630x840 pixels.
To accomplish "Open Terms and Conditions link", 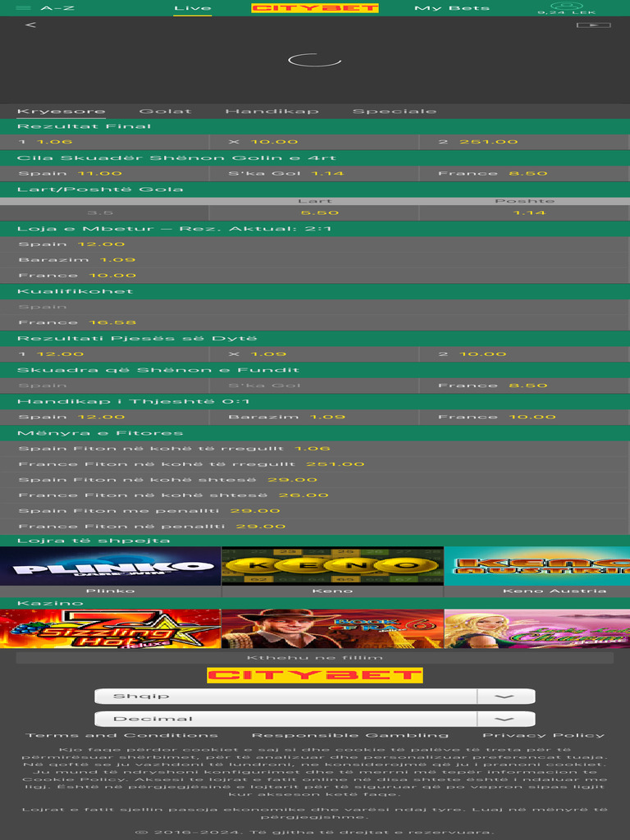I will click(121, 735).
